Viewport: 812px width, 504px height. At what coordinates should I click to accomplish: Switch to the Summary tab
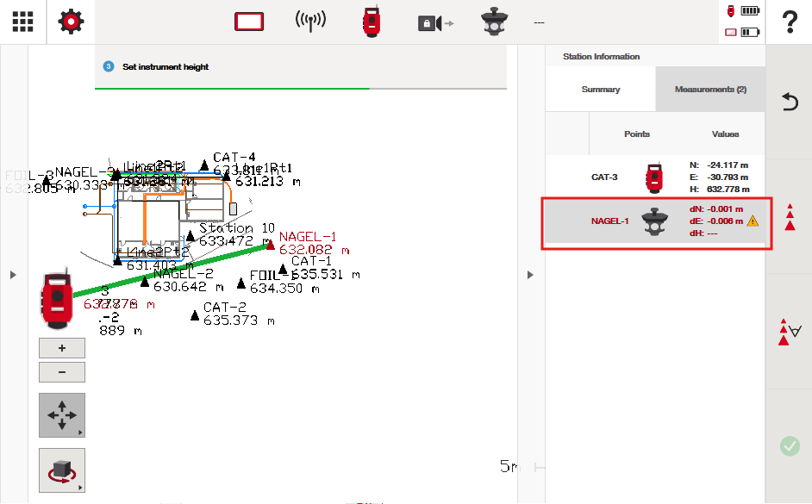[x=600, y=90]
